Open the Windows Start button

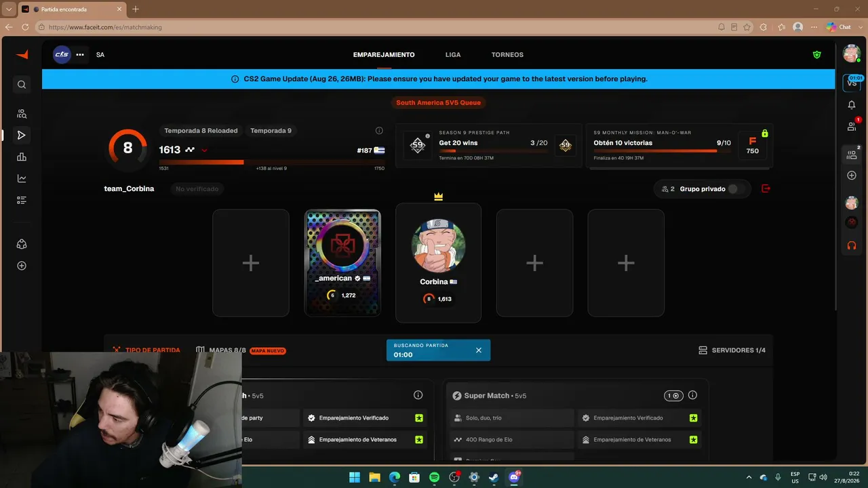click(x=355, y=477)
